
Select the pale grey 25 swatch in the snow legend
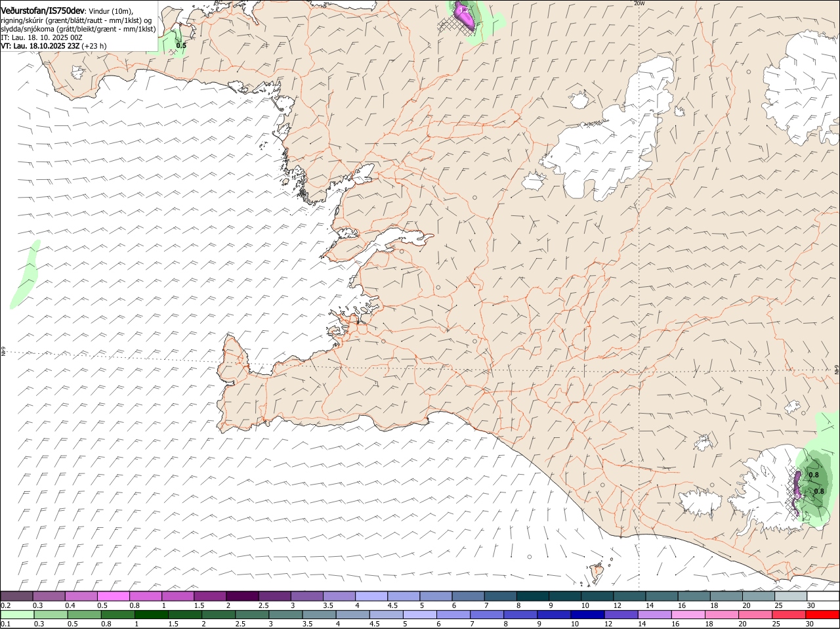(791, 596)
